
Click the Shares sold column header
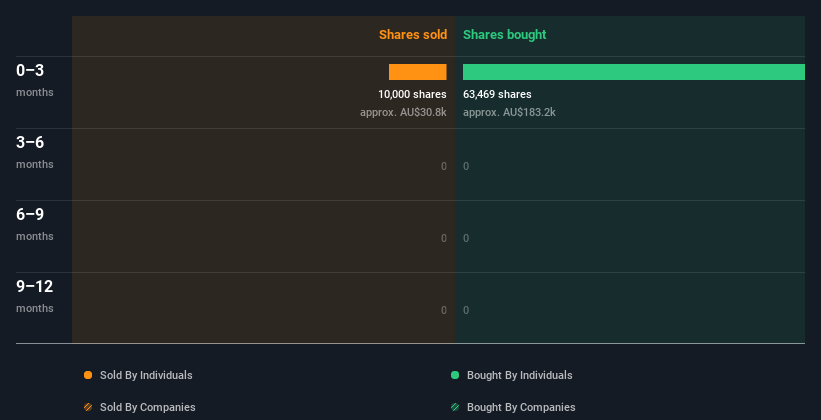click(x=413, y=35)
